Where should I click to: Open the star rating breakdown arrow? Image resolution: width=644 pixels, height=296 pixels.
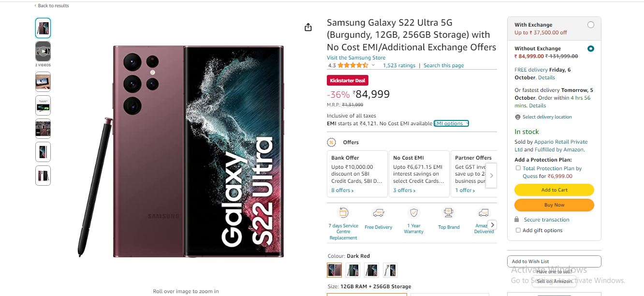pos(373,65)
